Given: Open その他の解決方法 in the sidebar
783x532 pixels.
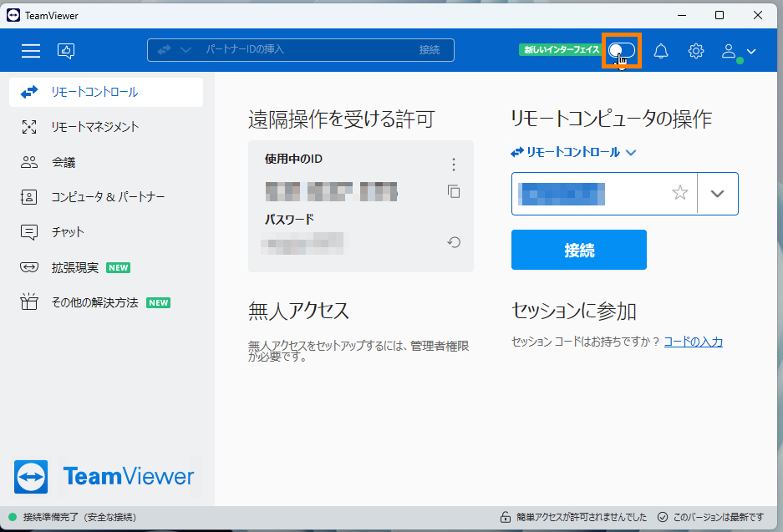Looking at the screenshot, I should 106,302.
